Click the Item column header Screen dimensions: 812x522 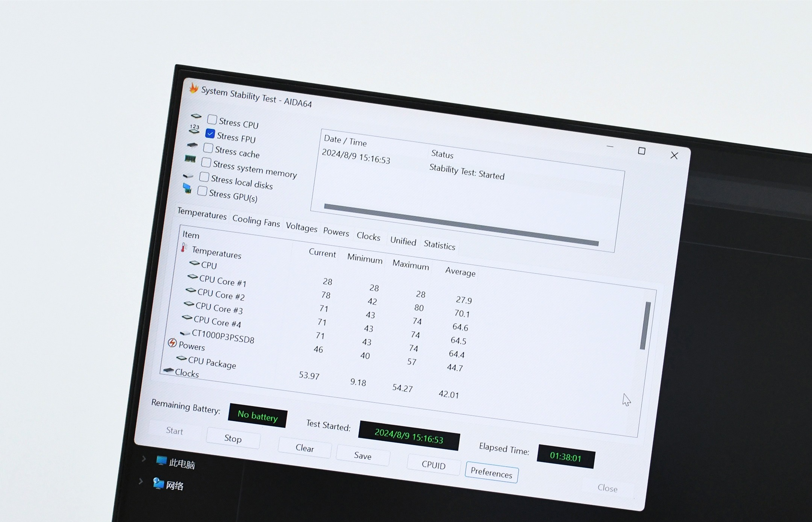[x=191, y=235]
